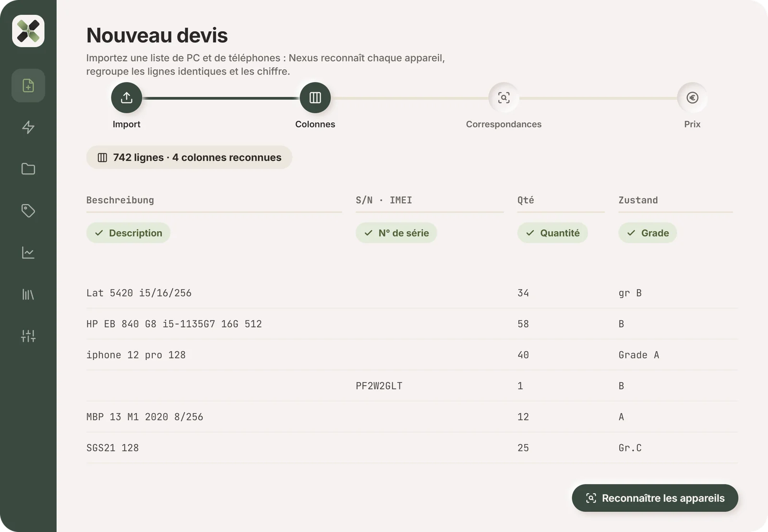Click the Gr.C grade cell
Image resolution: width=768 pixels, height=532 pixels.
630,448
